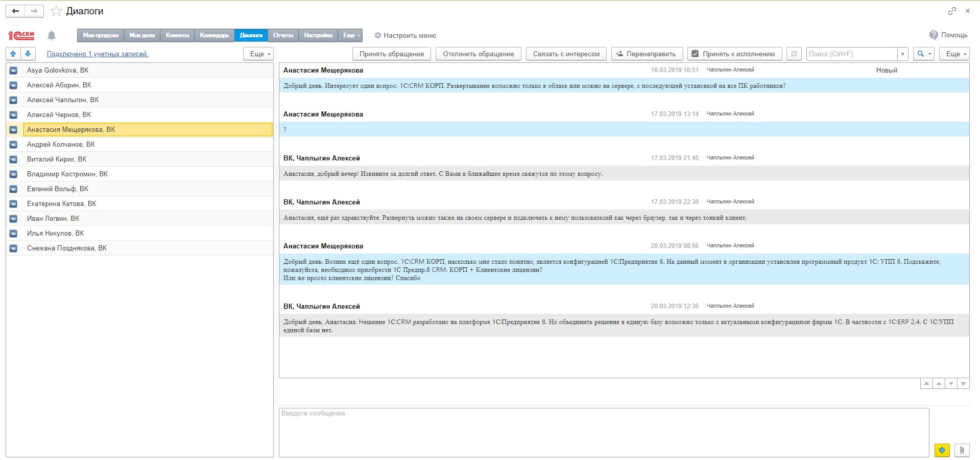Click the Принять обращение button

click(x=391, y=54)
